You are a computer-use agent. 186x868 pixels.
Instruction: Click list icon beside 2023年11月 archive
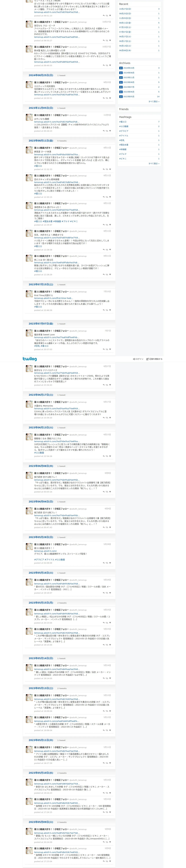121,78
